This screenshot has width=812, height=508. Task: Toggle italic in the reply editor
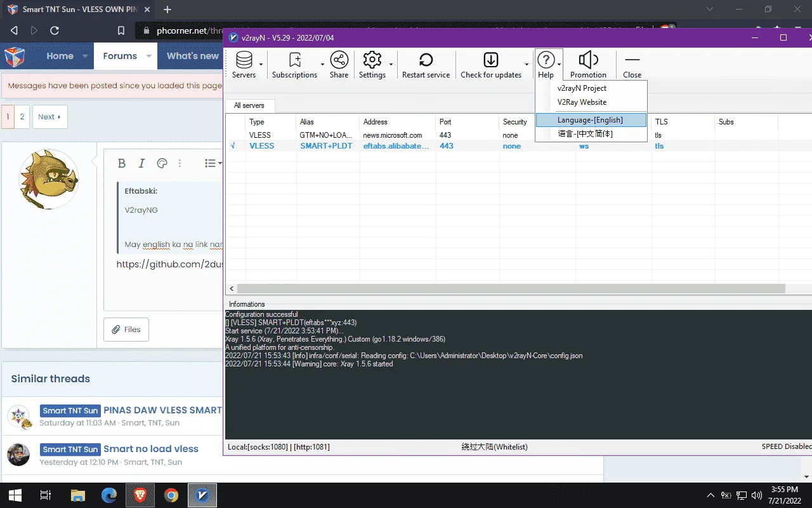click(141, 163)
